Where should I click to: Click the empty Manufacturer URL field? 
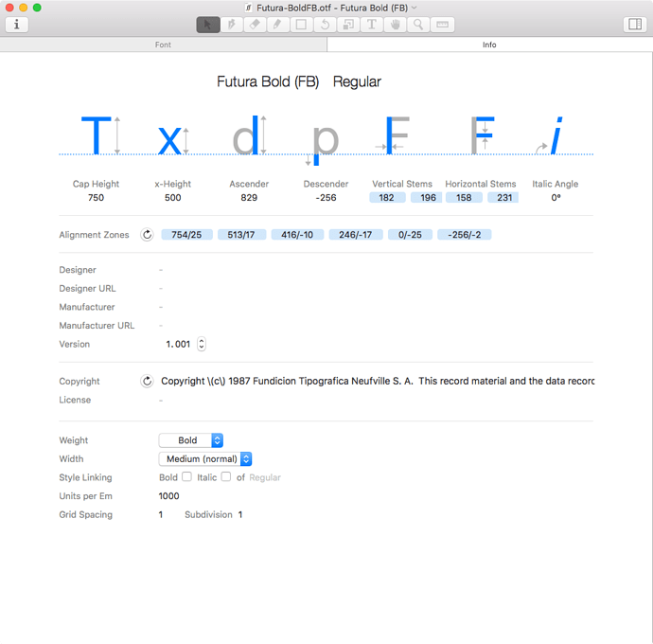point(161,326)
